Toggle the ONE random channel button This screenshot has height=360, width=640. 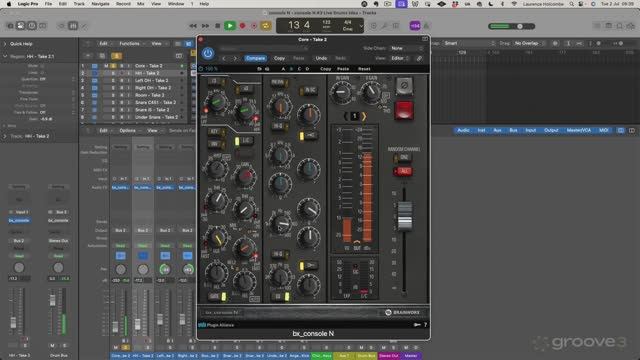tap(403, 158)
